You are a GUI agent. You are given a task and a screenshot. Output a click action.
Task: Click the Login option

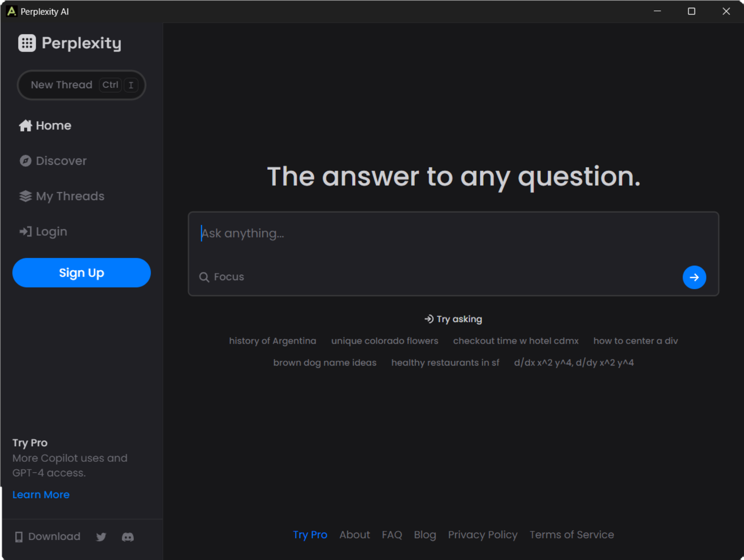43,232
